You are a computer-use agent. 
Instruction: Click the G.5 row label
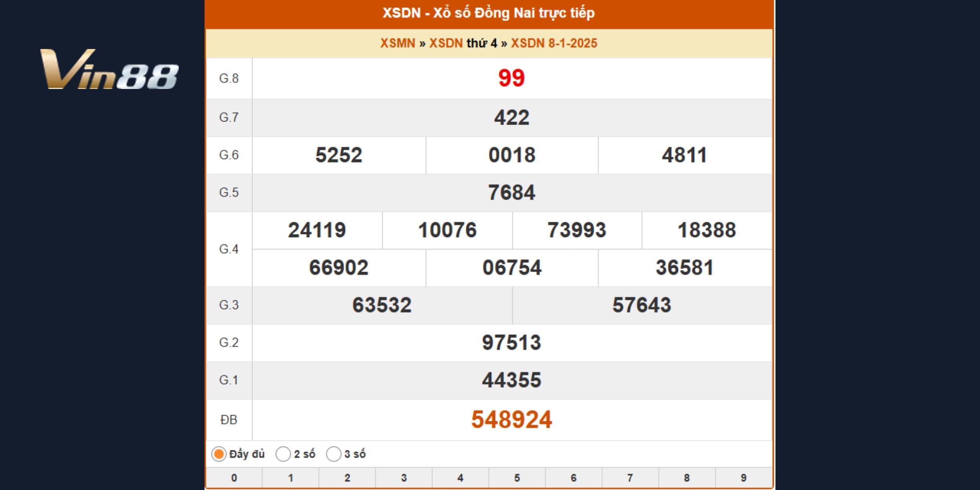point(229,192)
